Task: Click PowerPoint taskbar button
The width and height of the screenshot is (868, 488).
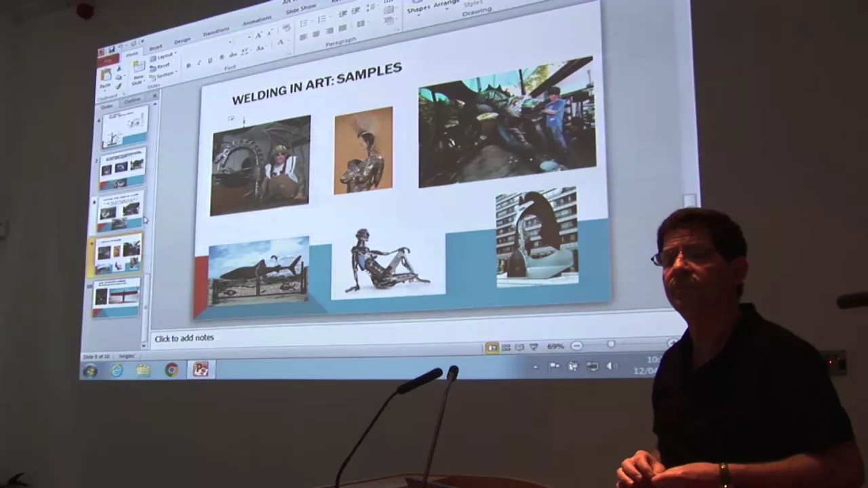Action: tap(201, 369)
